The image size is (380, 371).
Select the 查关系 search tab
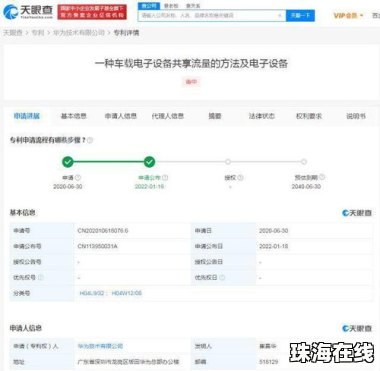[193, 6]
